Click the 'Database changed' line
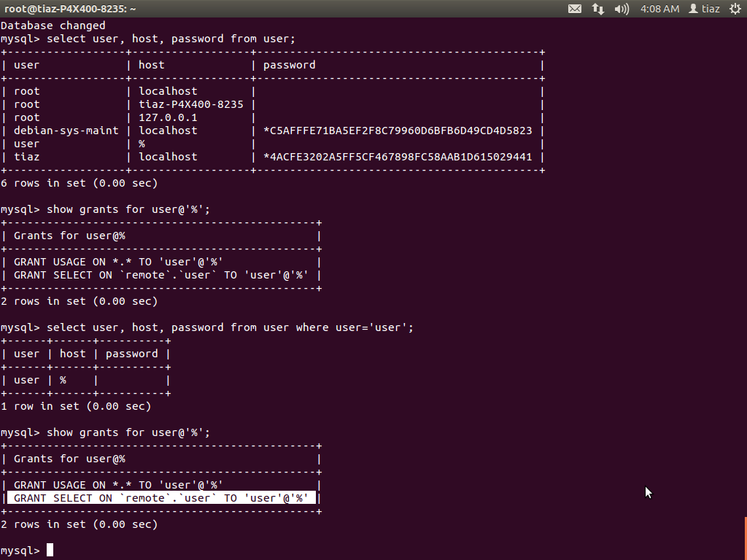This screenshot has height=560, width=747. (x=53, y=26)
